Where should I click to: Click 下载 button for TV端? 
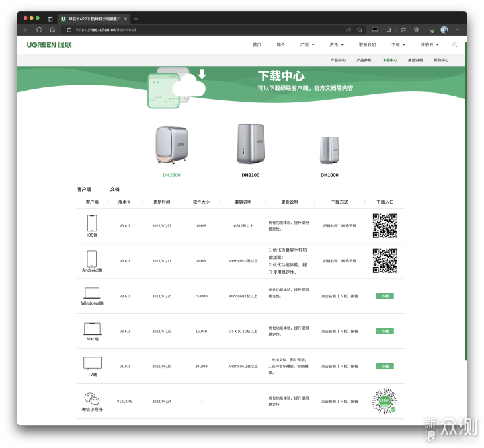pyautogui.click(x=385, y=366)
